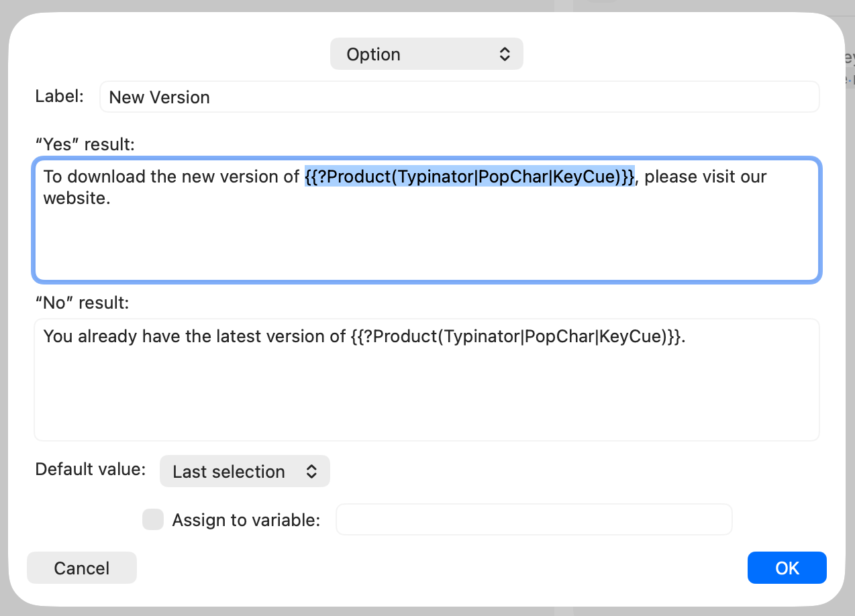The width and height of the screenshot is (855, 616).
Task: Choose Last selection in the Default value popup
Action: click(228, 471)
